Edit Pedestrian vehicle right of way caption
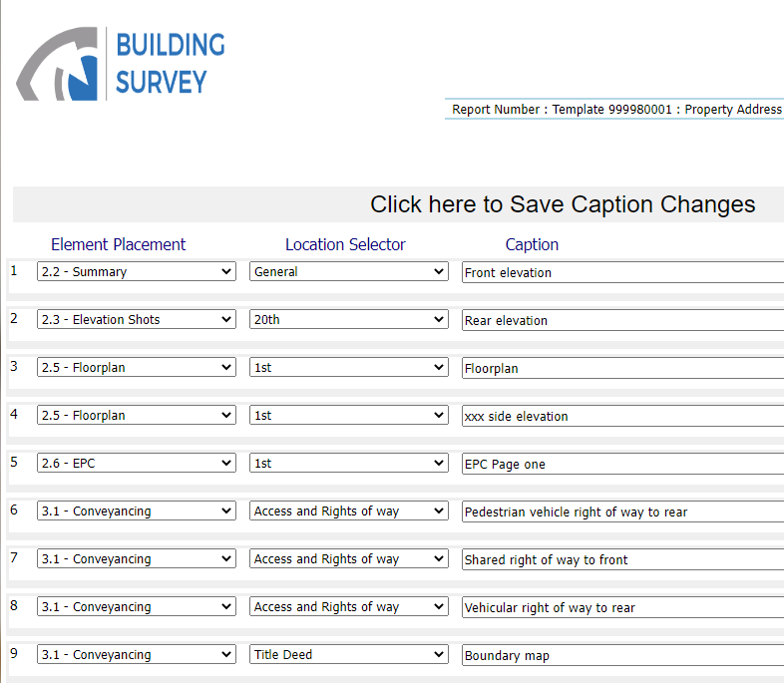 (x=620, y=512)
